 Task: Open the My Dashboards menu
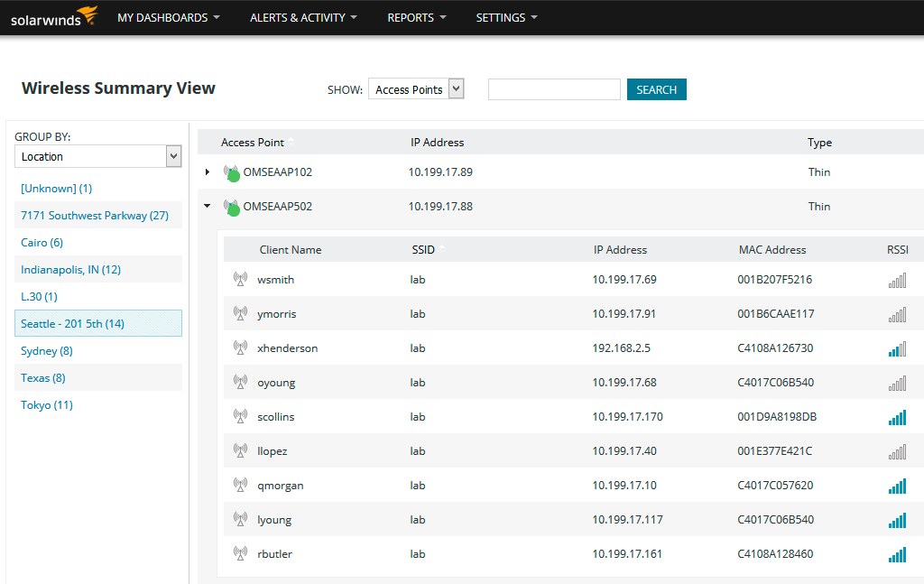[169, 18]
